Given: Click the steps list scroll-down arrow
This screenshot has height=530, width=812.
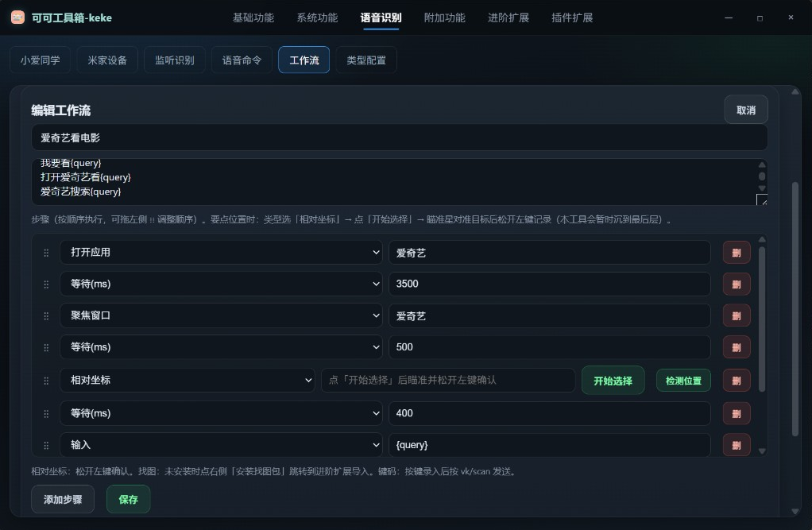Looking at the screenshot, I should 762,451.
